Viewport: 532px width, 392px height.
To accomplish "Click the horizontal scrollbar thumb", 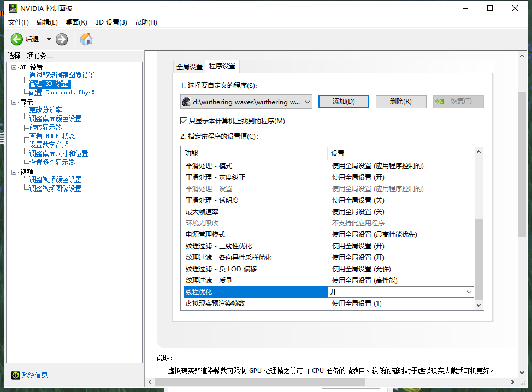I will (260, 382).
